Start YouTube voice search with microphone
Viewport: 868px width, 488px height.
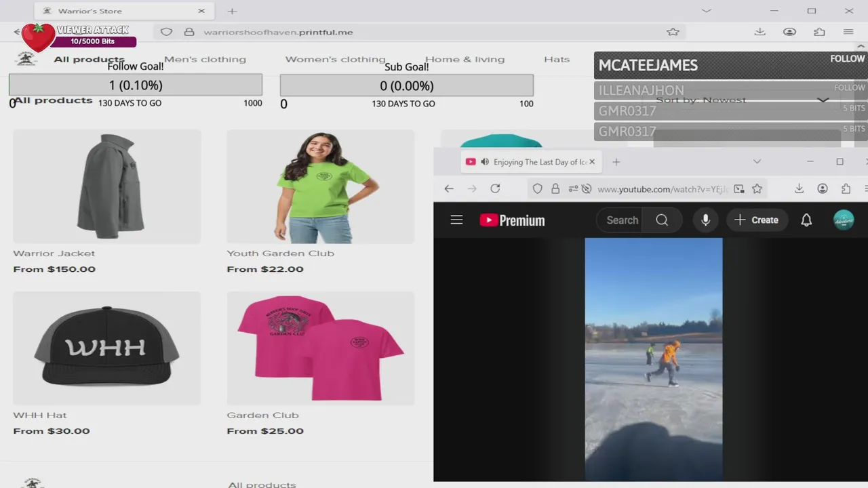(705, 220)
